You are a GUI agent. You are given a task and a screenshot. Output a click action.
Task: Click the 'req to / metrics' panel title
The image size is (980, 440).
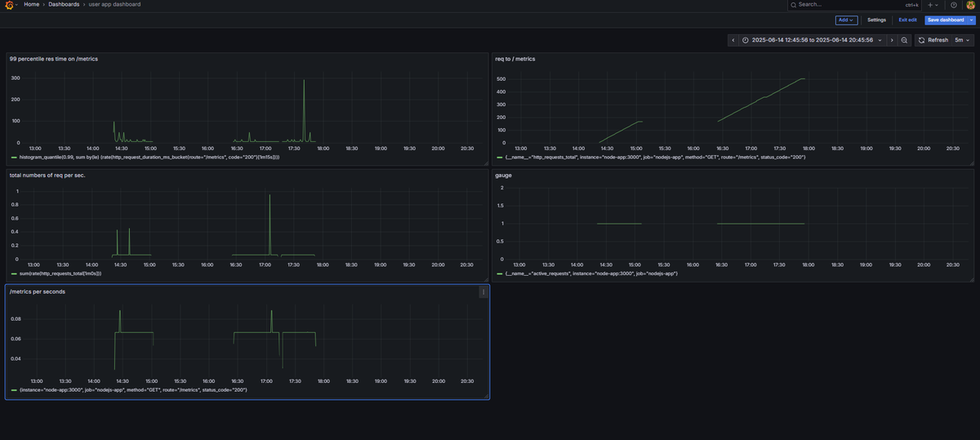point(516,59)
